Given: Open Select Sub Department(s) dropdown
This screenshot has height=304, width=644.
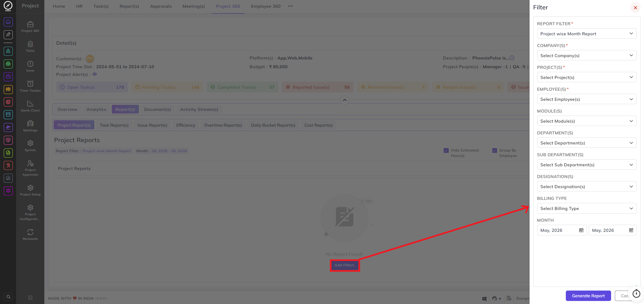Looking at the screenshot, I should pyautogui.click(x=587, y=165).
